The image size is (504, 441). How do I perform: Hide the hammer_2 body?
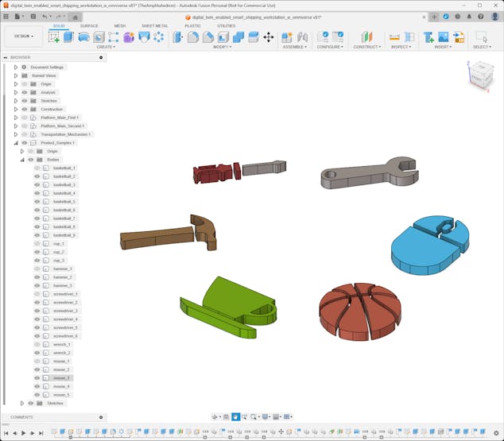(x=37, y=277)
